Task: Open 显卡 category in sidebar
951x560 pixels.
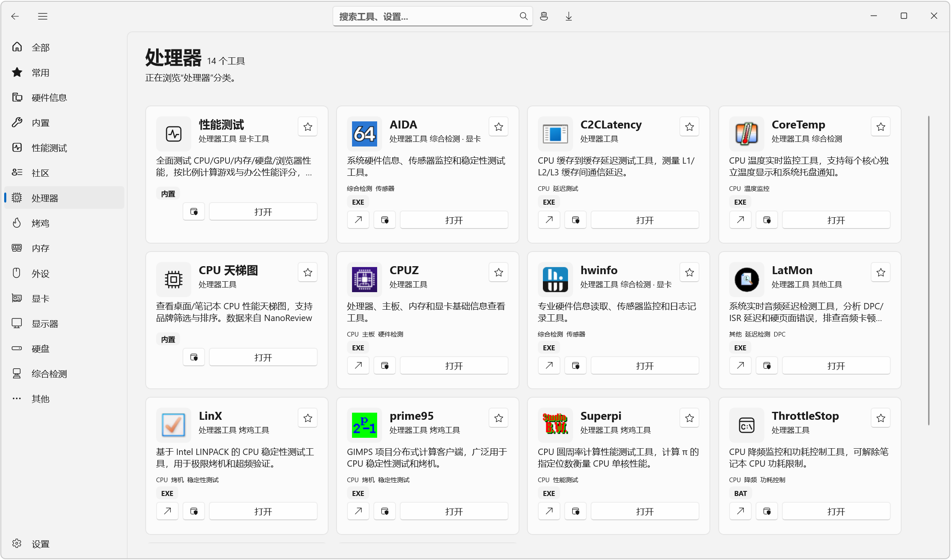Action: click(64, 298)
